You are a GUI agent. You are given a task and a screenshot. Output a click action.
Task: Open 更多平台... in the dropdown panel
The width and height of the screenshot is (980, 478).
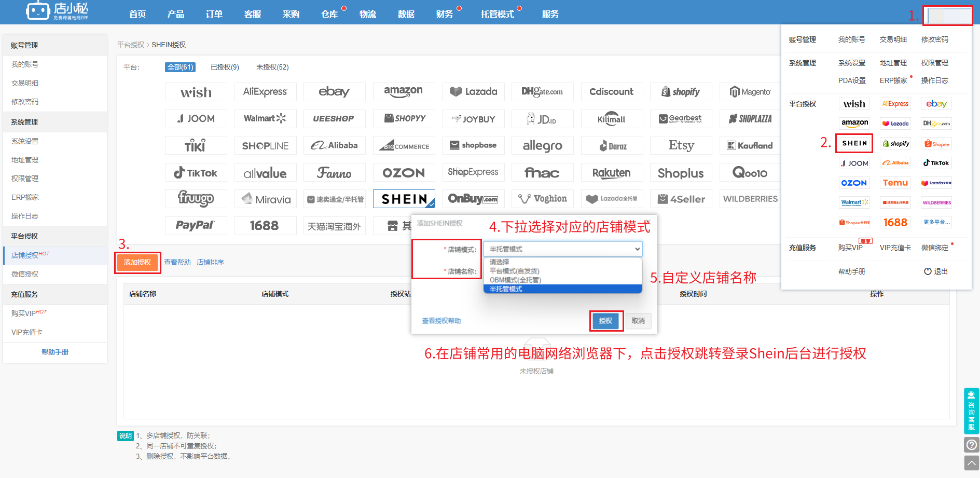click(x=937, y=222)
